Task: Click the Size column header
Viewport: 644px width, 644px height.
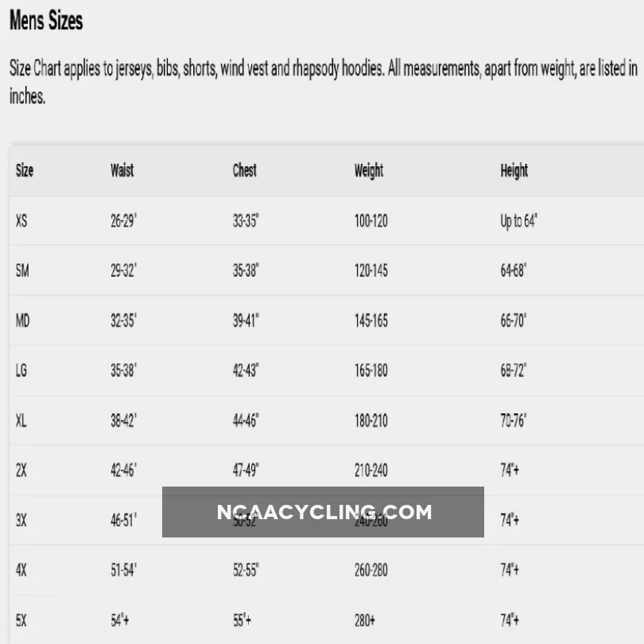Action: point(25,170)
